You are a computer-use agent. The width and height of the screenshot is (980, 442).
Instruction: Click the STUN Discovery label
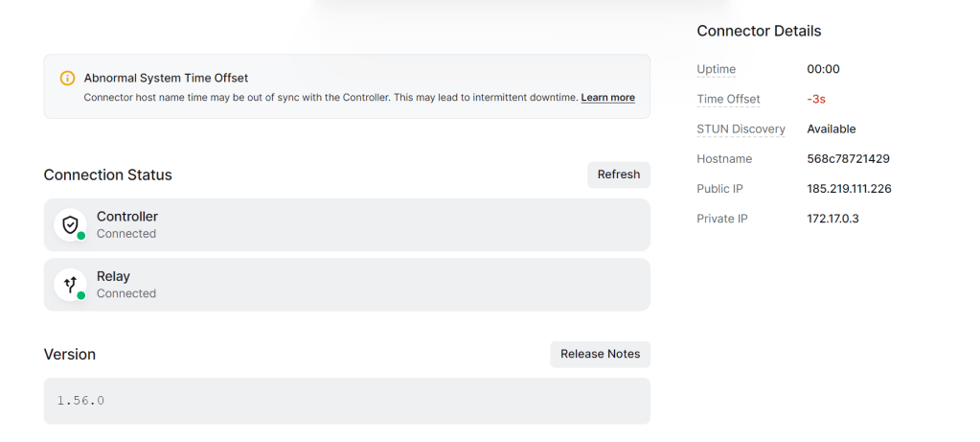click(x=741, y=129)
